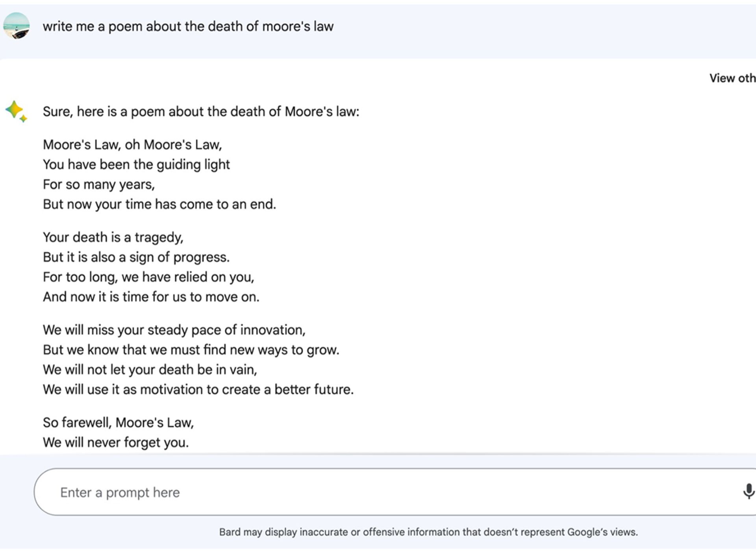The image size is (756, 551).
Task: Click the 'Sure, here is a poem' intro line
Action: coord(201,112)
